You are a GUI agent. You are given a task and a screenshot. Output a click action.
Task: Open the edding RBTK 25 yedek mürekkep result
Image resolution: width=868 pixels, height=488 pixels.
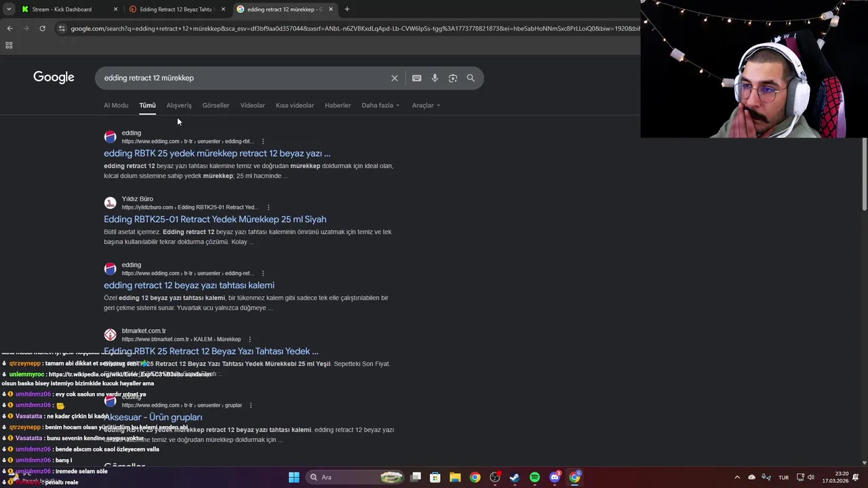click(217, 153)
